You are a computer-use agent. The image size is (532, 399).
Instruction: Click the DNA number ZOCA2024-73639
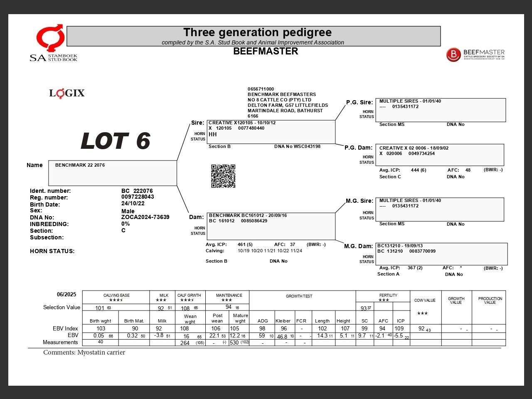pos(145,217)
